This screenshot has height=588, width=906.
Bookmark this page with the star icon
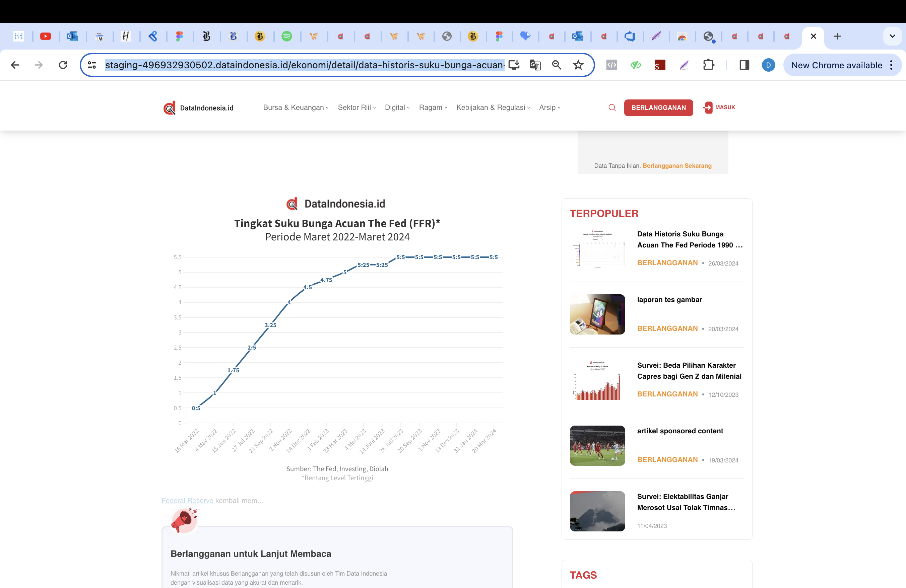[578, 65]
